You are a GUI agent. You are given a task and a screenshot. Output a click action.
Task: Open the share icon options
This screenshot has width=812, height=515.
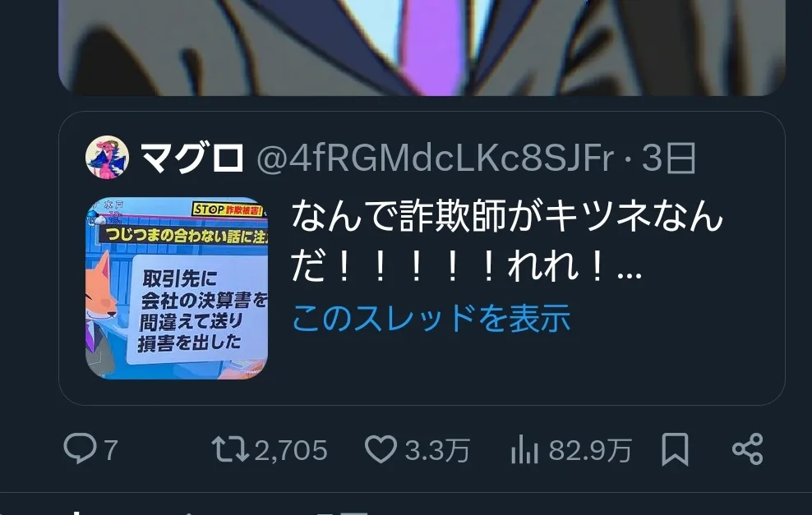pos(747,448)
